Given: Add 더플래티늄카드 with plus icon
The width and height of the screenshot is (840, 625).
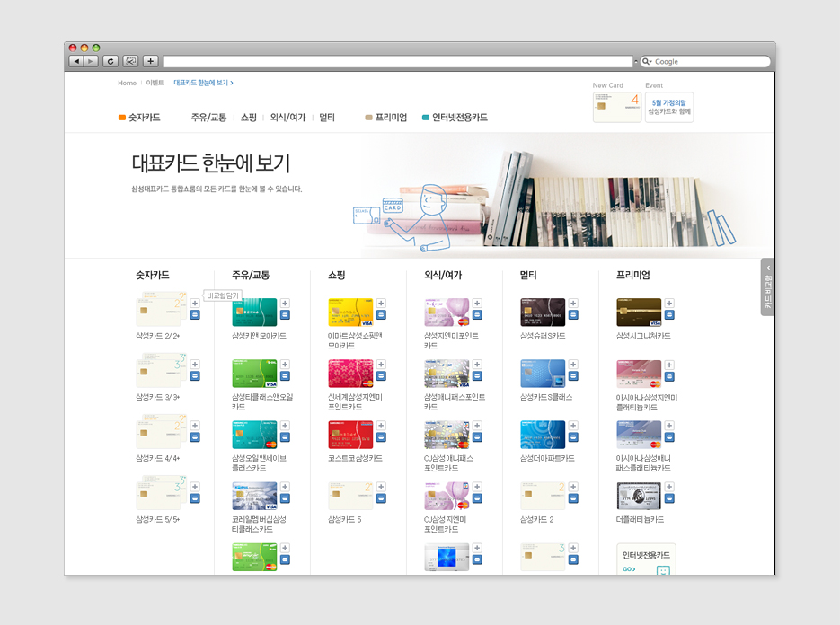Looking at the screenshot, I should coord(669,487).
